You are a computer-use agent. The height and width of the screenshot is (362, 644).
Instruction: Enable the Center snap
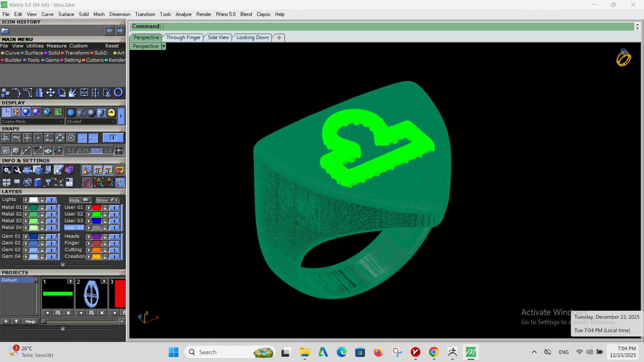[71, 138]
